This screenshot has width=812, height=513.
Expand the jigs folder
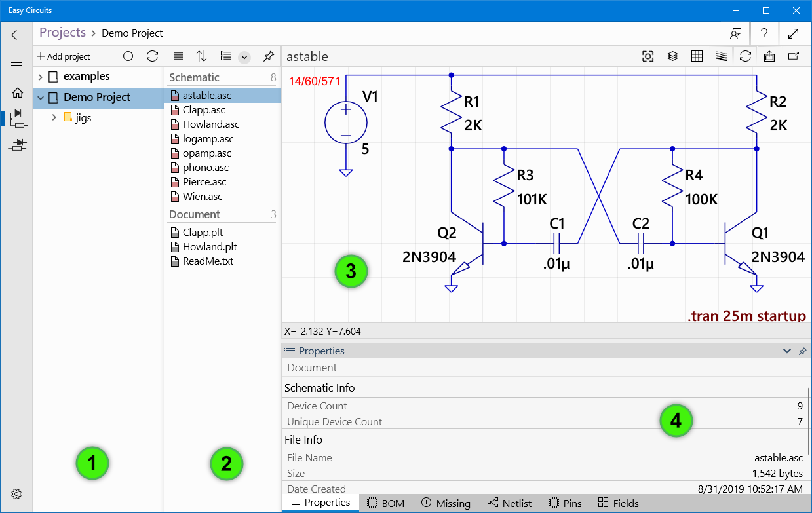(x=54, y=118)
